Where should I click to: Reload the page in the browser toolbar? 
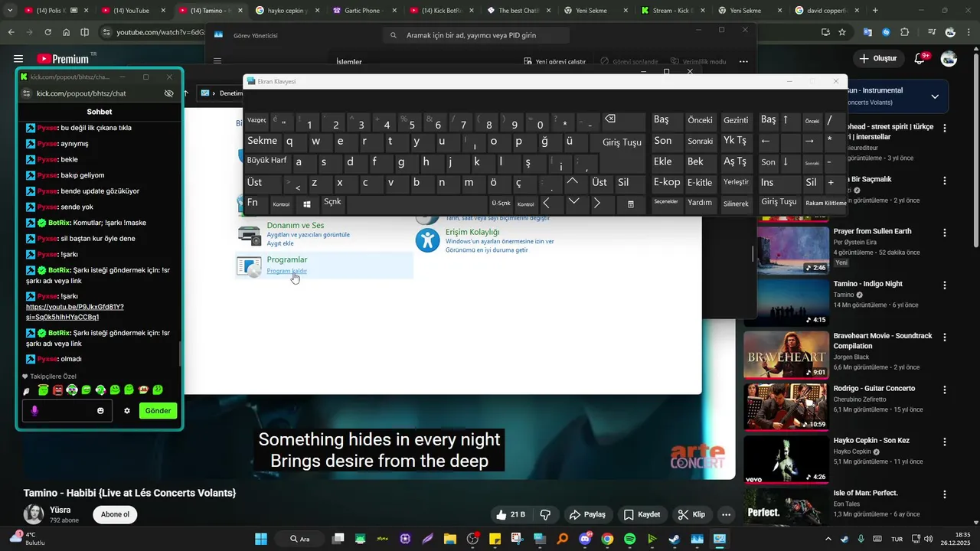click(x=47, y=32)
